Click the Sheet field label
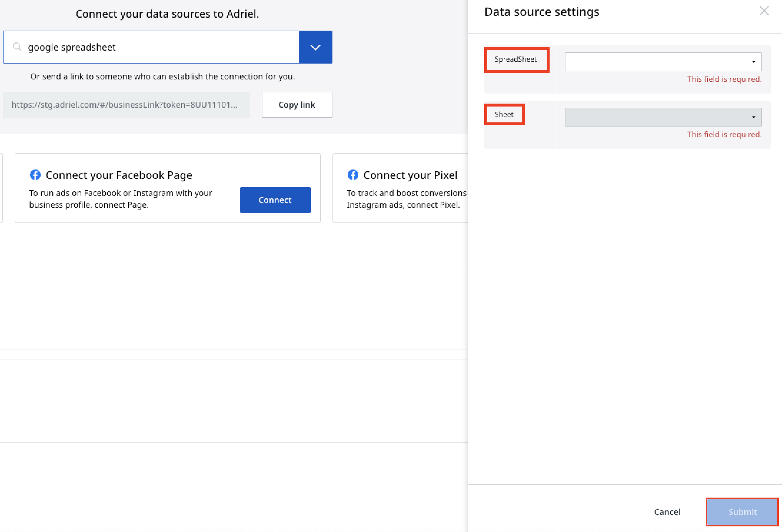The image size is (782, 532). [504, 114]
